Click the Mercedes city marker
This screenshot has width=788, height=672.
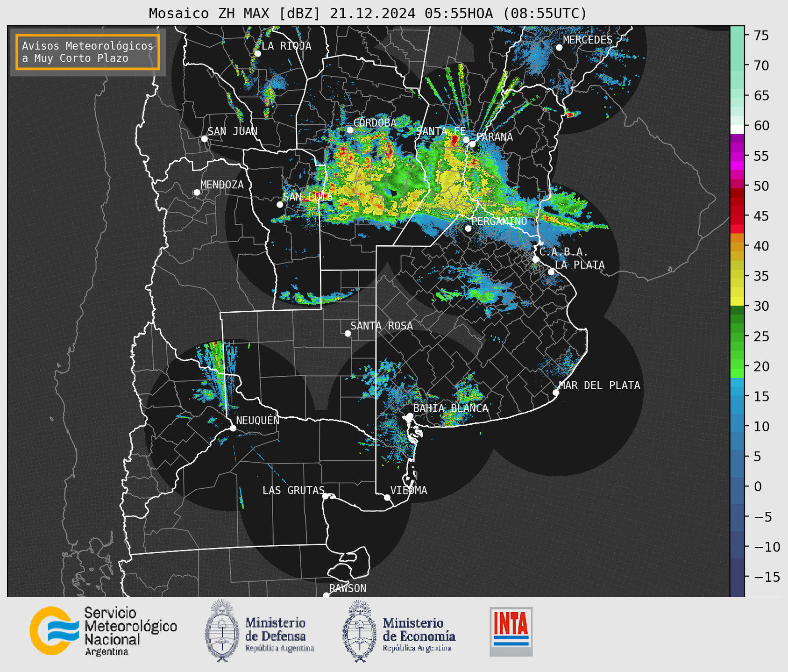coord(559,48)
